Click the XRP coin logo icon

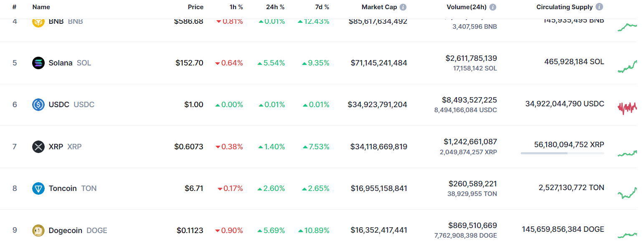tap(38, 147)
